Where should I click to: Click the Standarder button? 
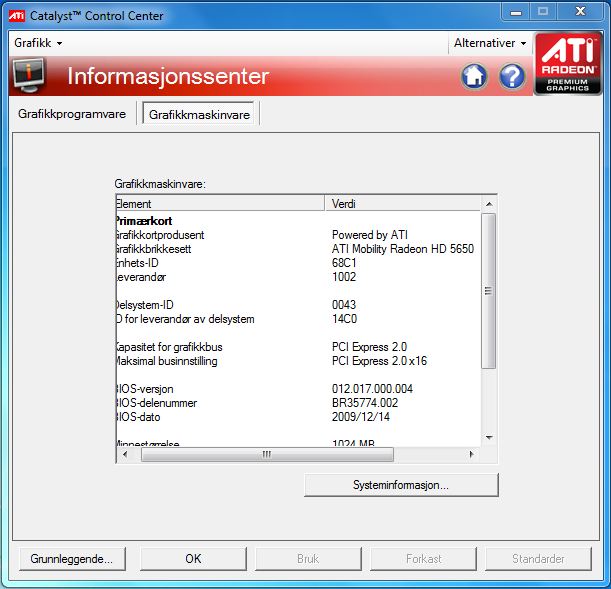click(538, 559)
